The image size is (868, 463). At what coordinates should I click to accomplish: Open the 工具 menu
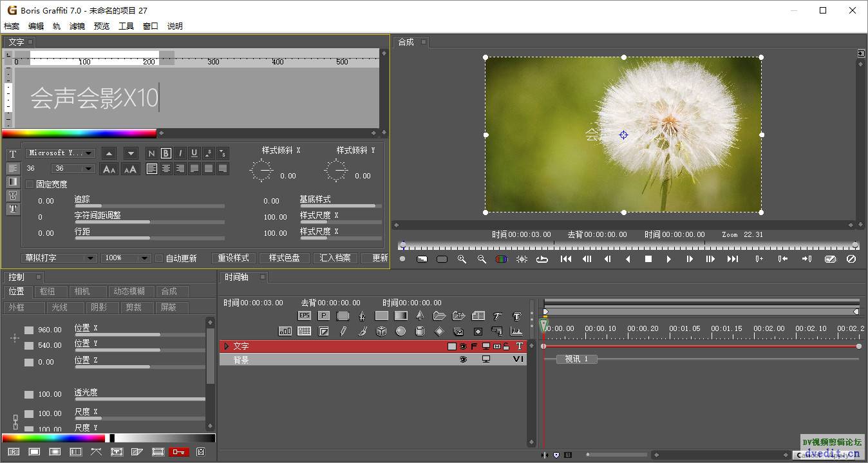(126, 26)
